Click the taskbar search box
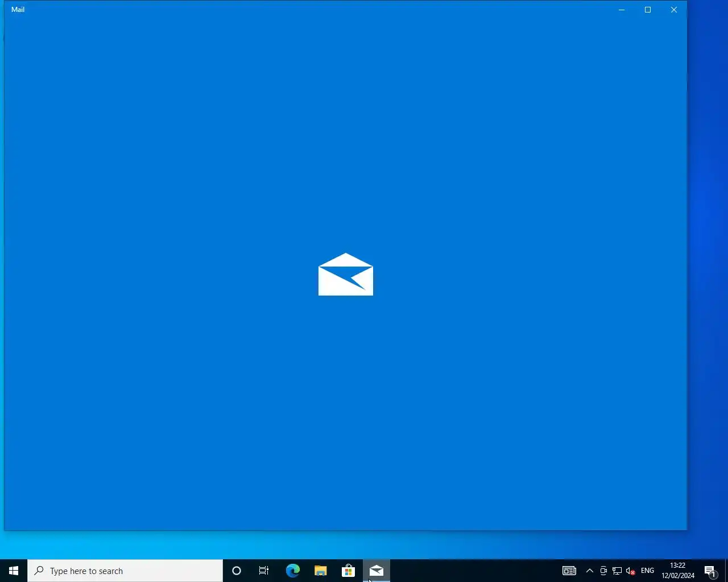The width and height of the screenshot is (728, 582). 125,571
